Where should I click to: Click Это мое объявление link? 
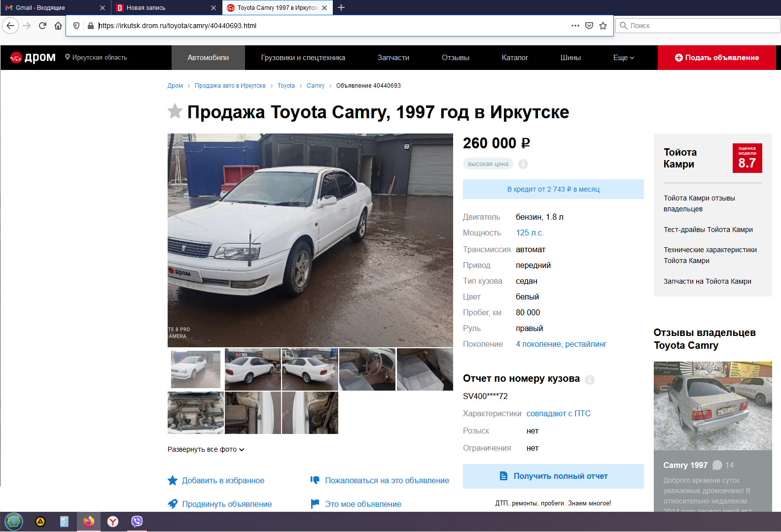click(x=356, y=504)
